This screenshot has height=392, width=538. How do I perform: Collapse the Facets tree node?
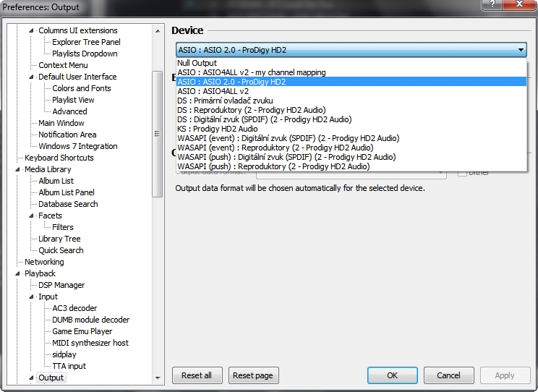(x=31, y=216)
